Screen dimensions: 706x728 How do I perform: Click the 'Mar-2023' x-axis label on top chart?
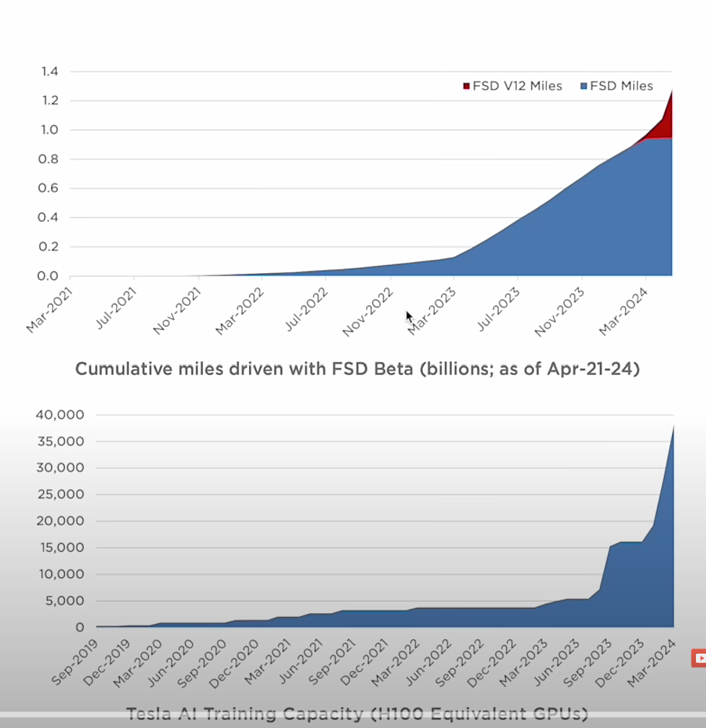pyautogui.click(x=432, y=311)
